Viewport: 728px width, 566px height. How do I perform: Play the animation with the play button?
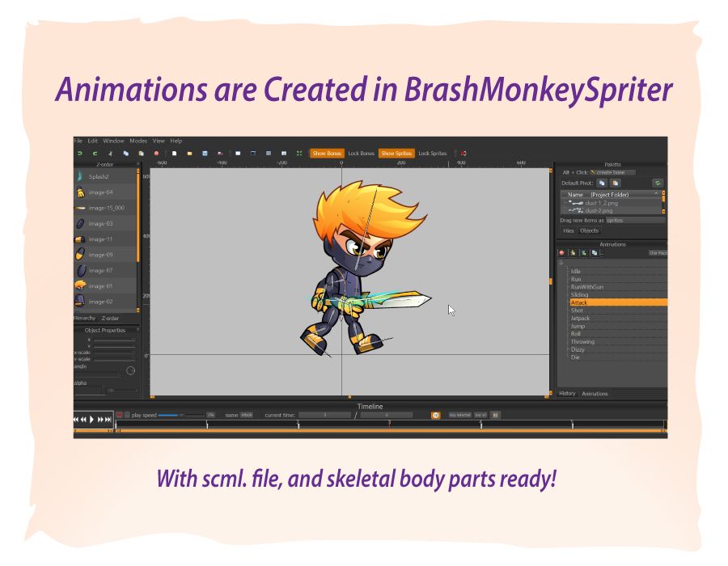pos(92,420)
